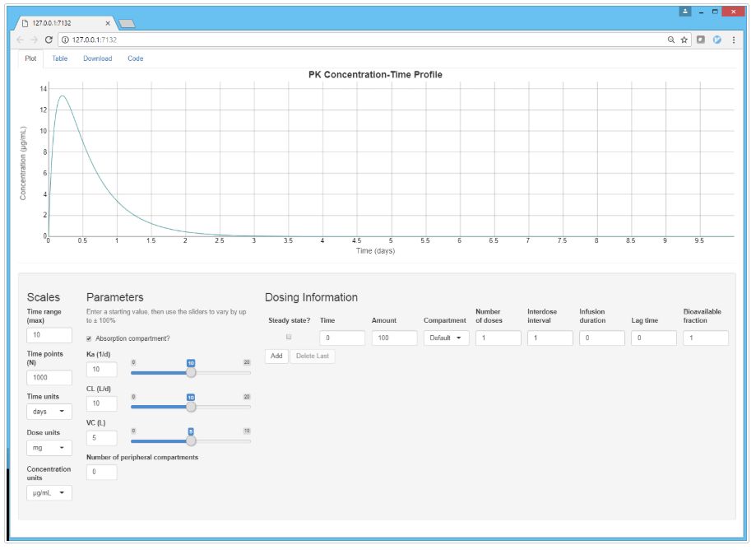Click the browser back arrow
This screenshot has width=756, height=550.
[20, 40]
